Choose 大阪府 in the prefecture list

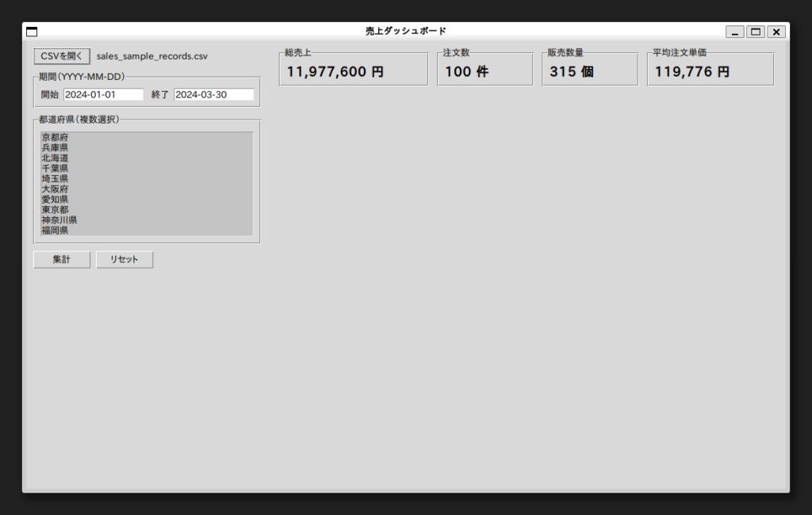coord(56,189)
